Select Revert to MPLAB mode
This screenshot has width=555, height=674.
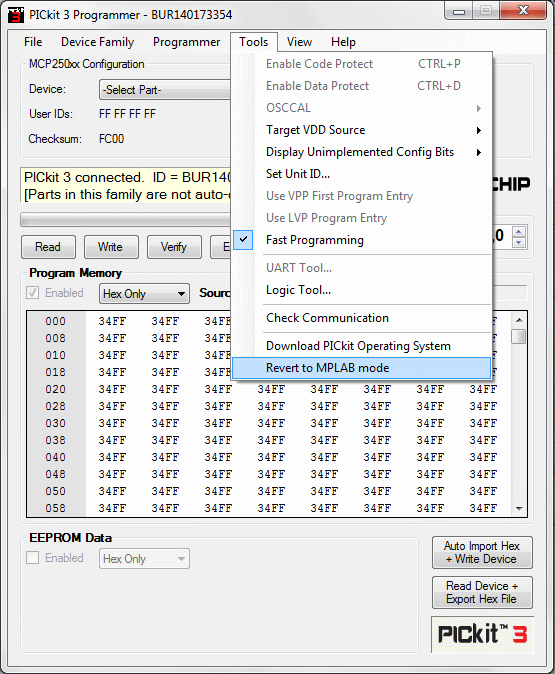pyautogui.click(x=362, y=368)
